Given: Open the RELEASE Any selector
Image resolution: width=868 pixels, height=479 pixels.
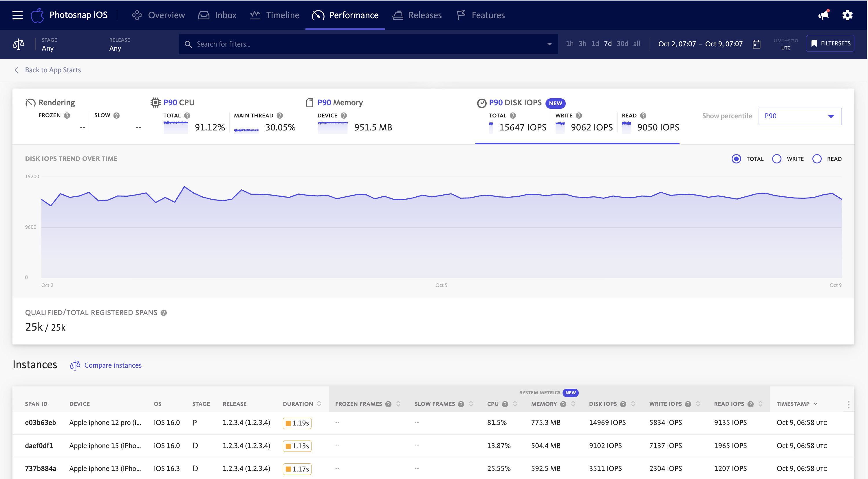Looking at the screenshot, I should pos(119,44).
